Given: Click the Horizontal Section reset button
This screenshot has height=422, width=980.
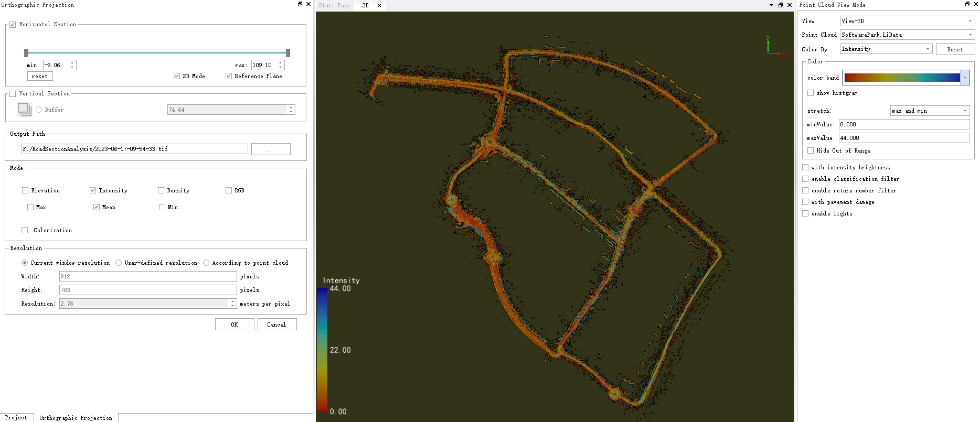Looking at the screenshot, I should point(40,76).
